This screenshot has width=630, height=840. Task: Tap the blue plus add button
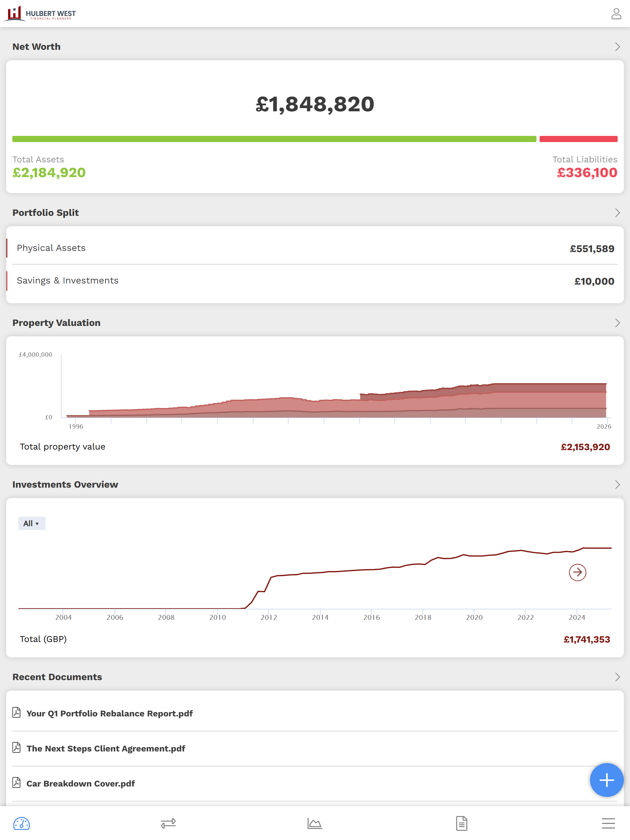606,780
